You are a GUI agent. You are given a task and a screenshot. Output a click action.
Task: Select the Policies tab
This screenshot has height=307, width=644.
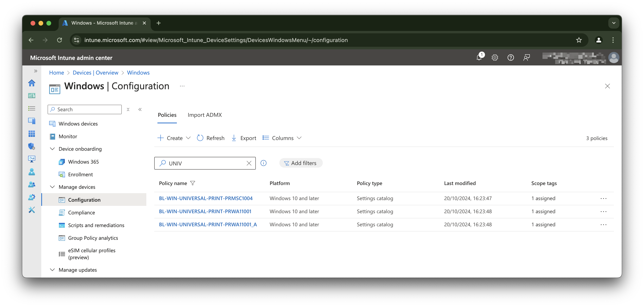[x=167, y=115]
